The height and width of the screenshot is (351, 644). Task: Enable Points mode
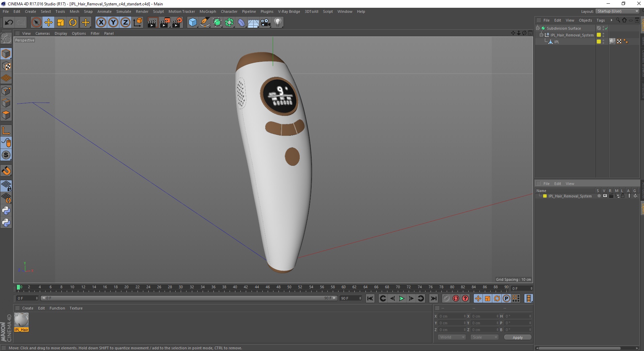[6, 91]
